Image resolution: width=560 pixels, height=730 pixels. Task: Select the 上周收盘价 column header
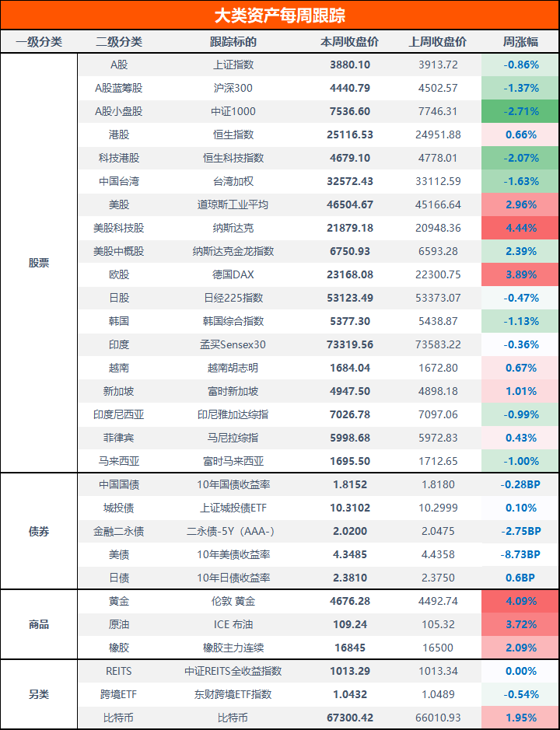click(439, 42)
